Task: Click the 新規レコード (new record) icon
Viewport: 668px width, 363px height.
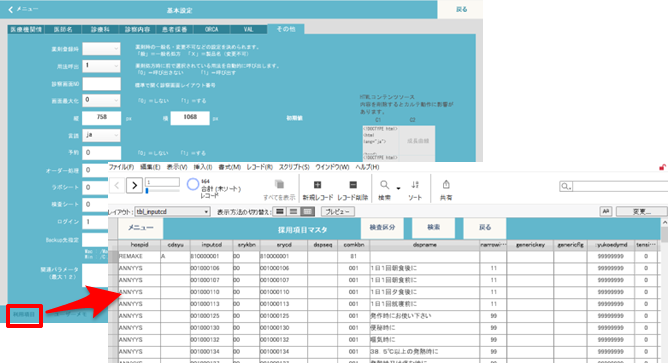Action: [317, 185]
